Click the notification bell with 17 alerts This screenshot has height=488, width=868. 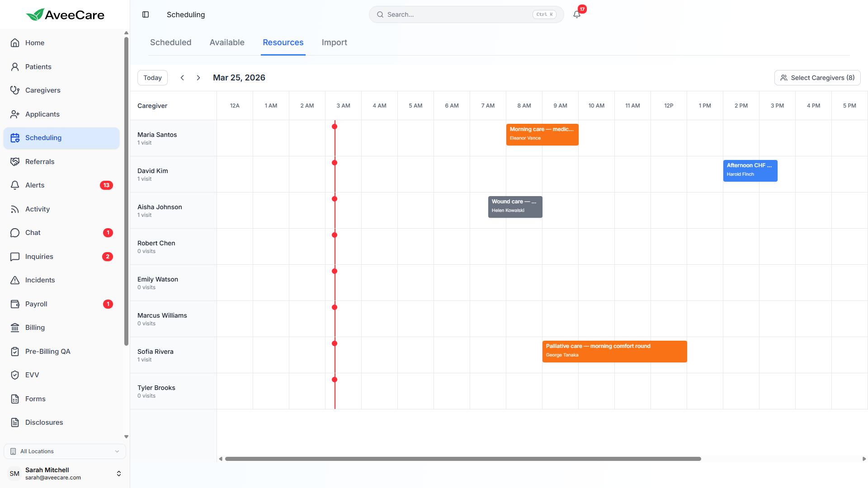click(x=576, y=14)
